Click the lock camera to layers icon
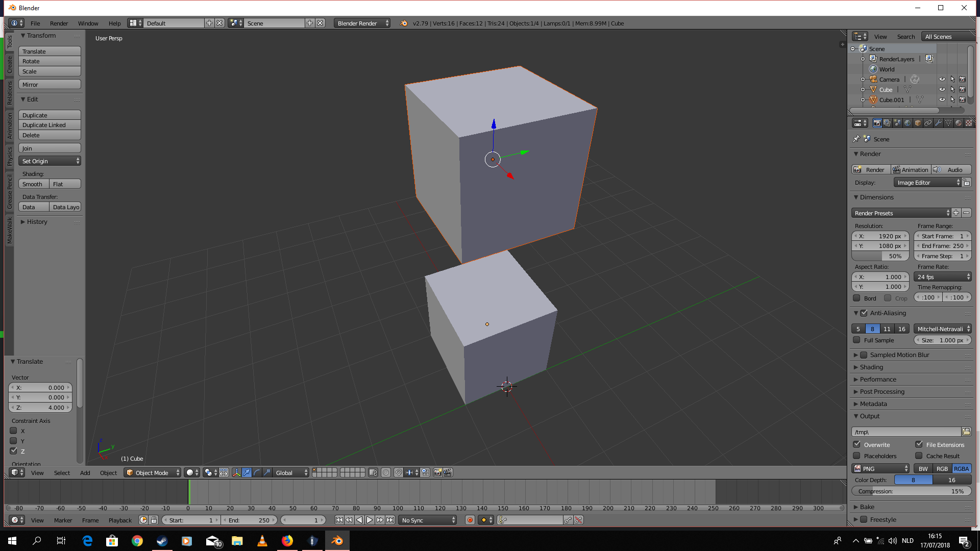This screenshot has width=980, height=551. [373, 472]
